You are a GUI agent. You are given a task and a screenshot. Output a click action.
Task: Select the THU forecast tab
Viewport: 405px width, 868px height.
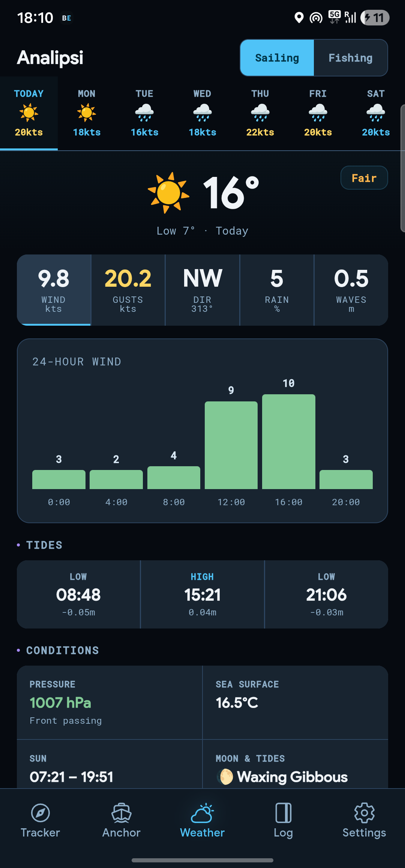pos(260,113)
